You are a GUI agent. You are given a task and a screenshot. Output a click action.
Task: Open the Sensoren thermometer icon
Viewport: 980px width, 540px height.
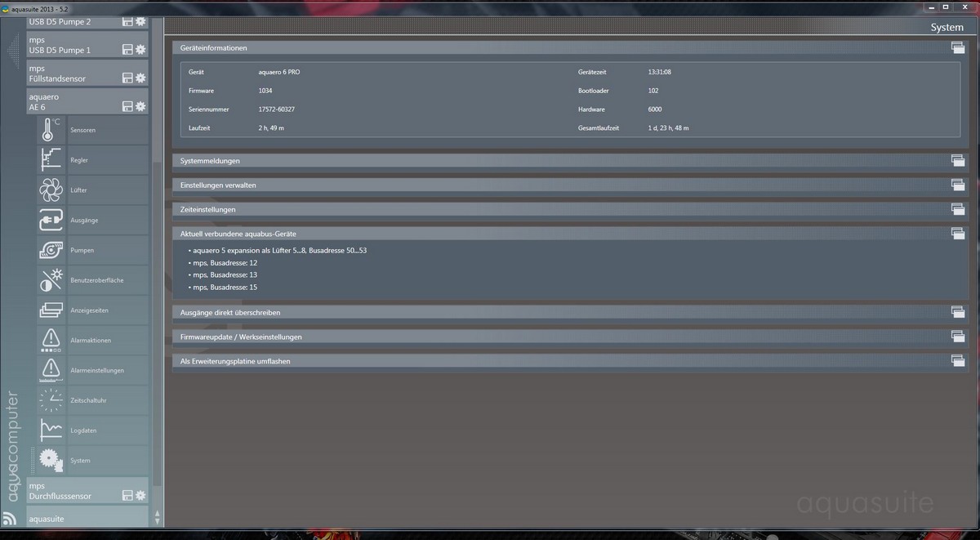point(51,130)
